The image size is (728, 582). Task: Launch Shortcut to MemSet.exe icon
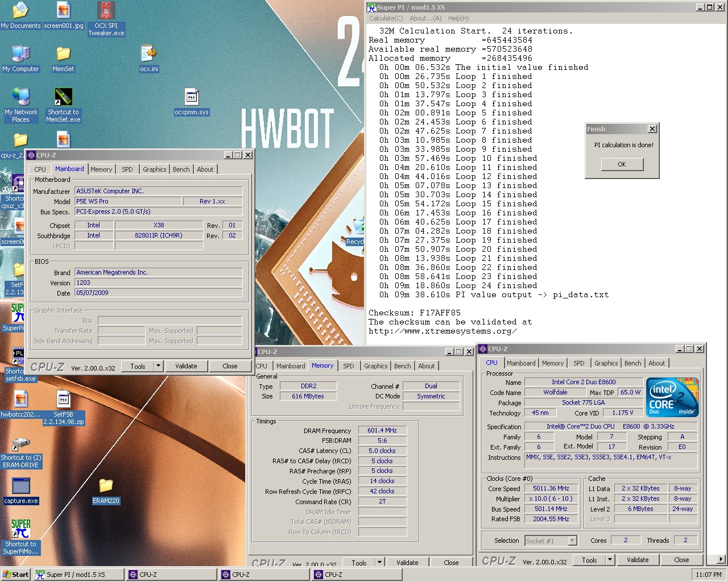(x=64, y=105)
